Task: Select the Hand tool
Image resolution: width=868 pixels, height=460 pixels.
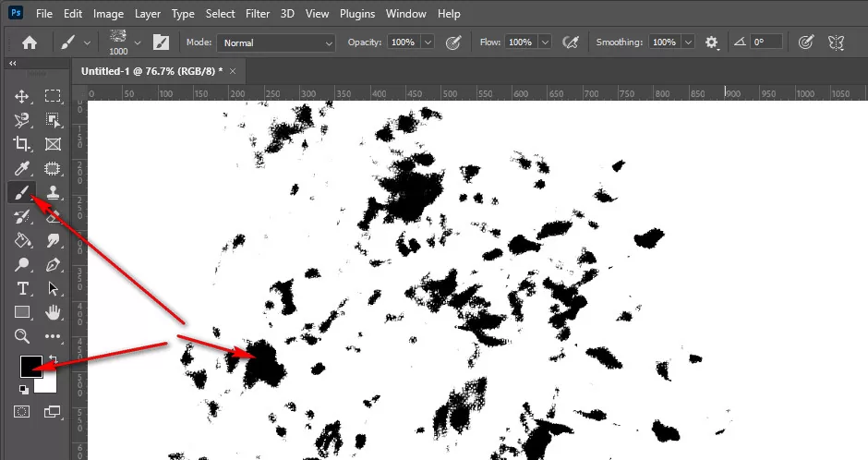Action: click(53, 312)
